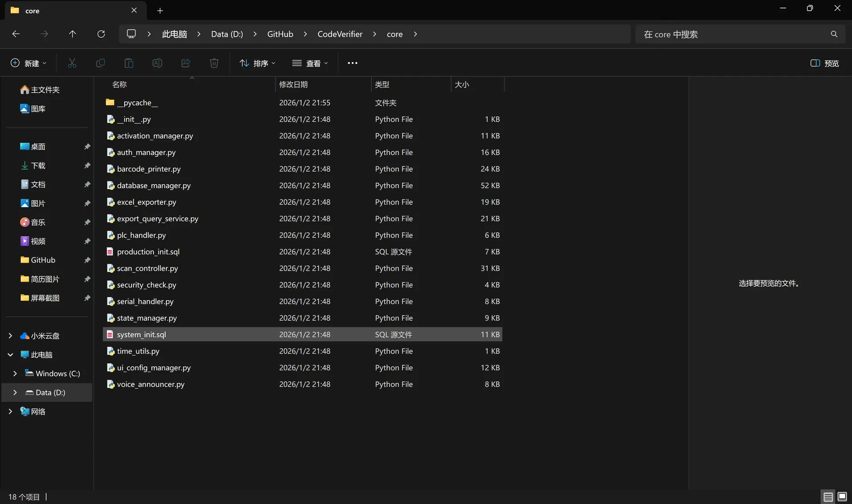Sort by 类型 column header
Viewport: 852px width, 504px height.
pyautogui.click(x=411, y=84)
